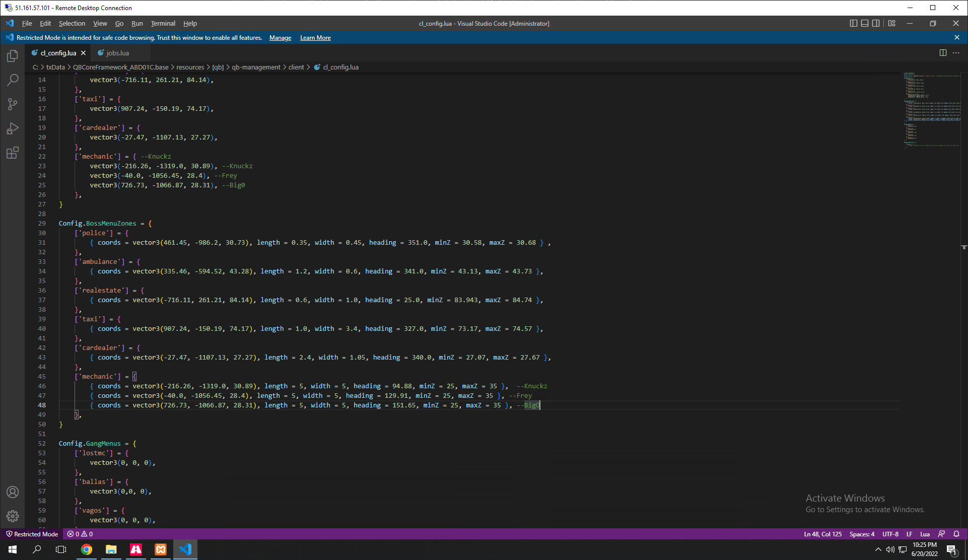
Task: Toggle the bottom panel visibility
Action: pos(865,23)
